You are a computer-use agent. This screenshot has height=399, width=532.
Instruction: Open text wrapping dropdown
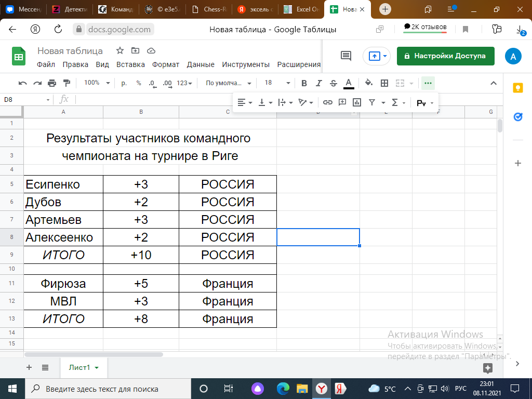coord(285,102)
